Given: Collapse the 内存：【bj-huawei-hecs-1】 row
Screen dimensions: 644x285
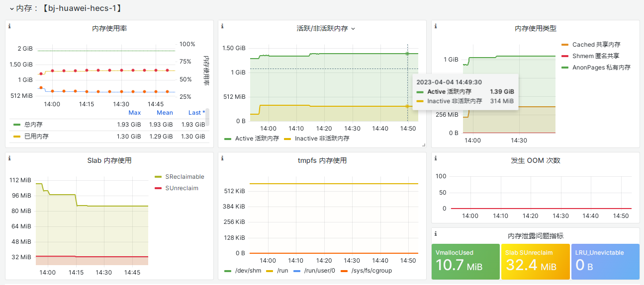Looking at the screenshot, I should (x=11, y=8).
